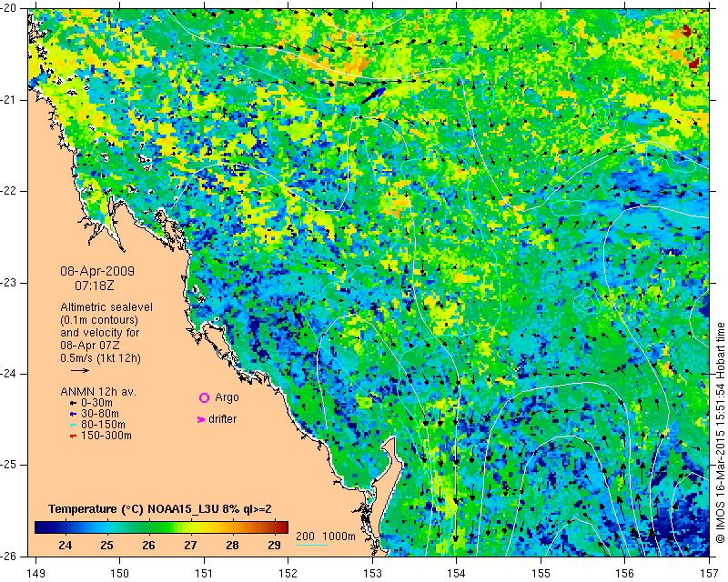Screen dimensions: 728x582
Task: Click the colorbar tick label 27
Action: 190,546
